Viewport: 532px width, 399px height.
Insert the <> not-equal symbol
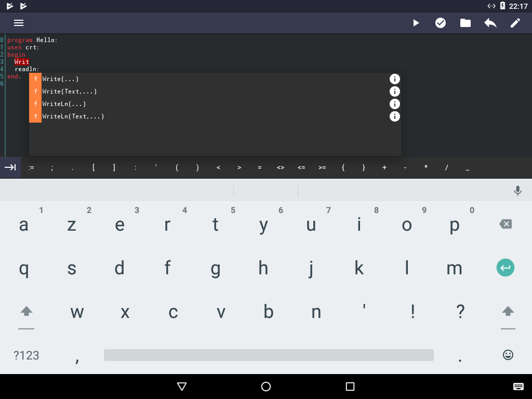[281, 167]
